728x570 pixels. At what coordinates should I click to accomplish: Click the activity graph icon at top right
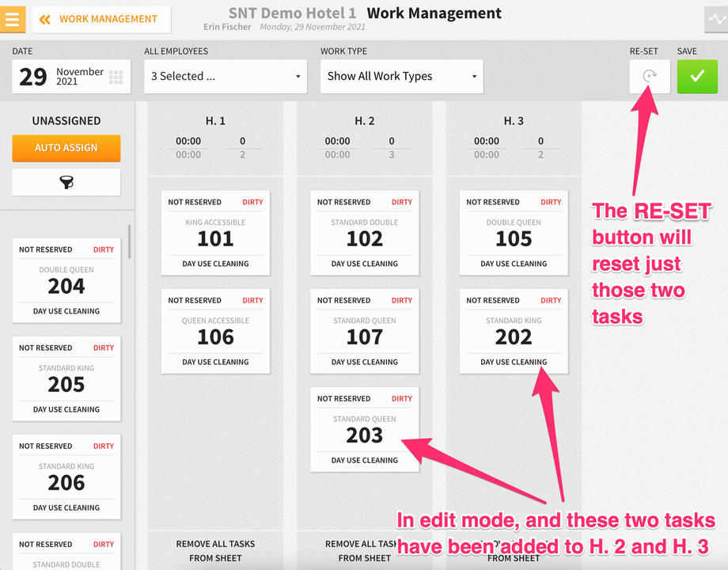[716, 20]
